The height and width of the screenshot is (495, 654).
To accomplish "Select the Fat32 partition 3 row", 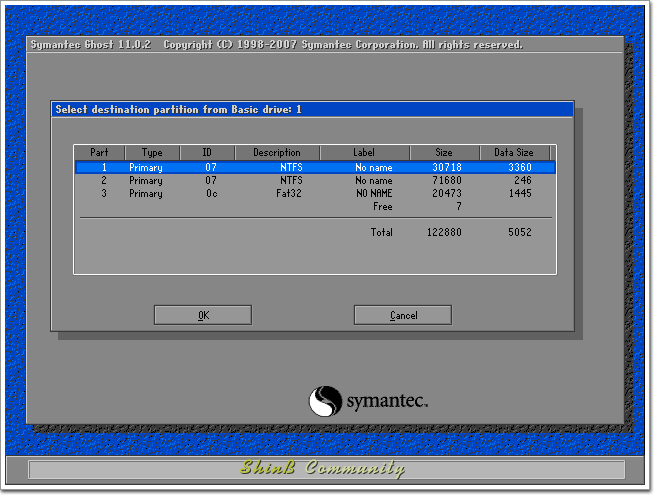I will (315, 193).
